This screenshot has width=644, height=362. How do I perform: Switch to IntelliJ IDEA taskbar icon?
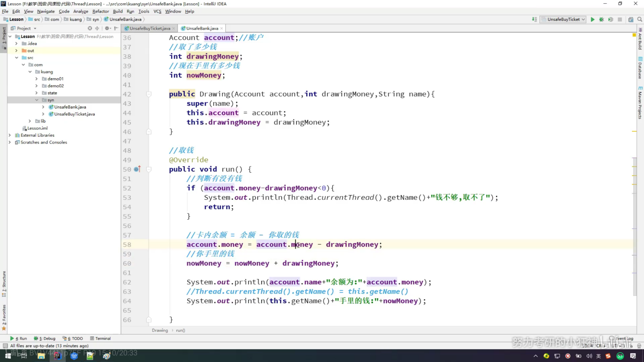coord(57,356)
